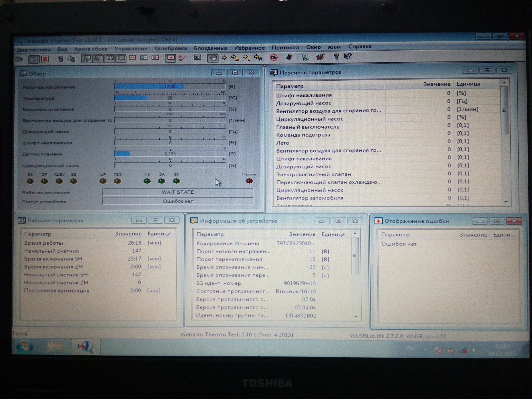Open the Протокол menu

[x=285, y=47]
